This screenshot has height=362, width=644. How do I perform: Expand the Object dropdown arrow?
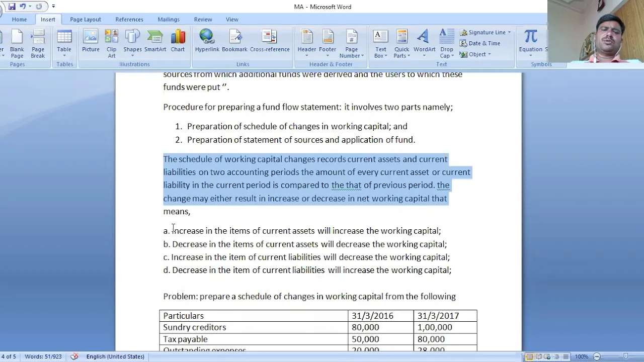click(489, 54)
